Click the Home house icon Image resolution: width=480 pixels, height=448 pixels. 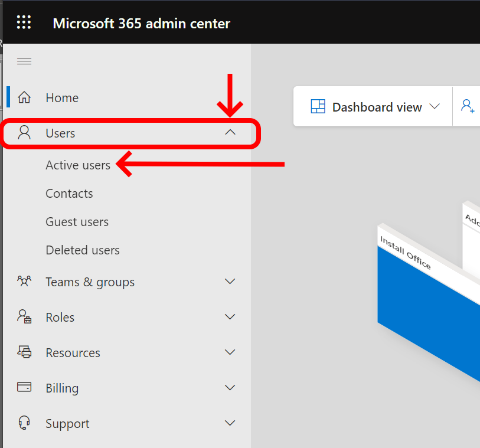[24, 97]
